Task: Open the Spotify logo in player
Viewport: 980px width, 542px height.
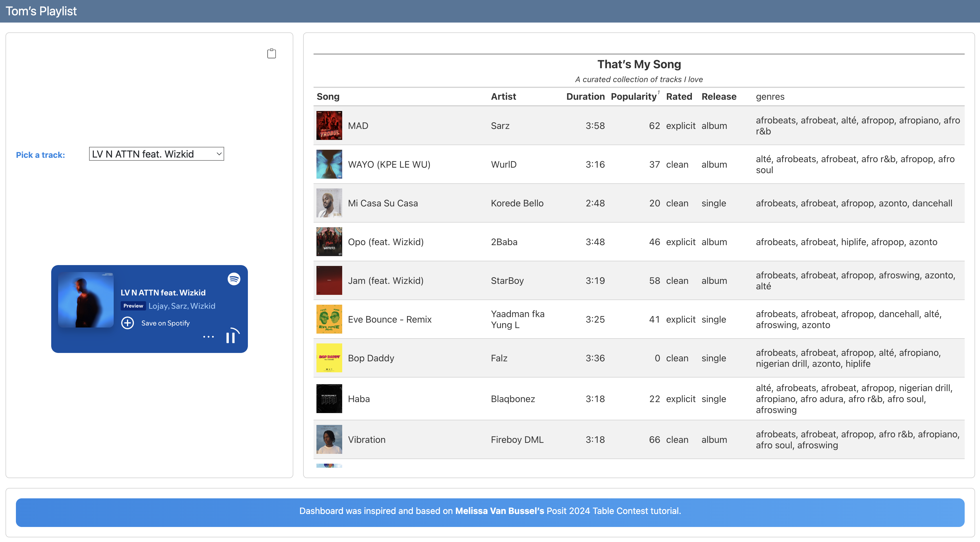Action: pos(234,279)
